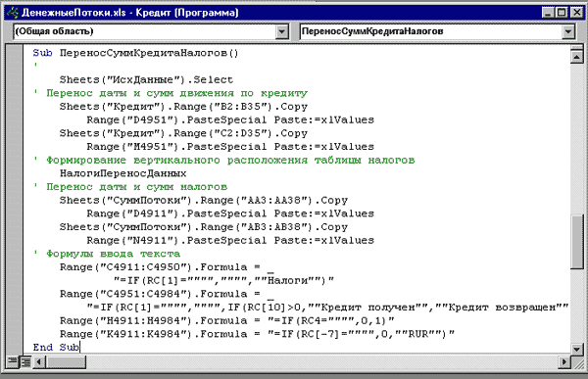Screen dimensions: 588x379
Task: Click horizontal scrollbar left arrow
Action: [x=39, y=362]
